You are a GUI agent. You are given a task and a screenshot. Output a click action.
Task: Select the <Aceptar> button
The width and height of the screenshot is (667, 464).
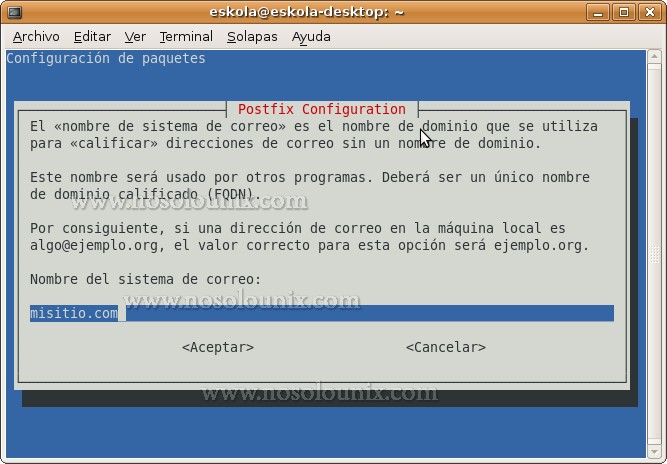point(218,347)
